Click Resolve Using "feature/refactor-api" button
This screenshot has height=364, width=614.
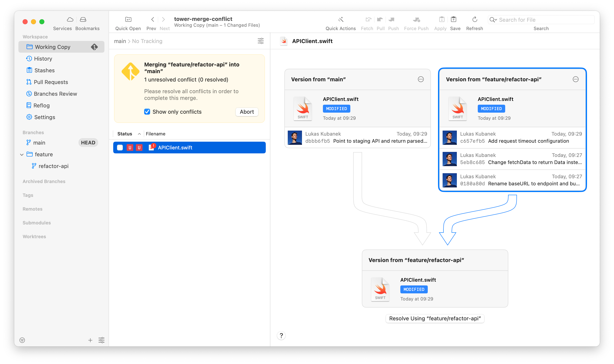[x=435, y=318]
